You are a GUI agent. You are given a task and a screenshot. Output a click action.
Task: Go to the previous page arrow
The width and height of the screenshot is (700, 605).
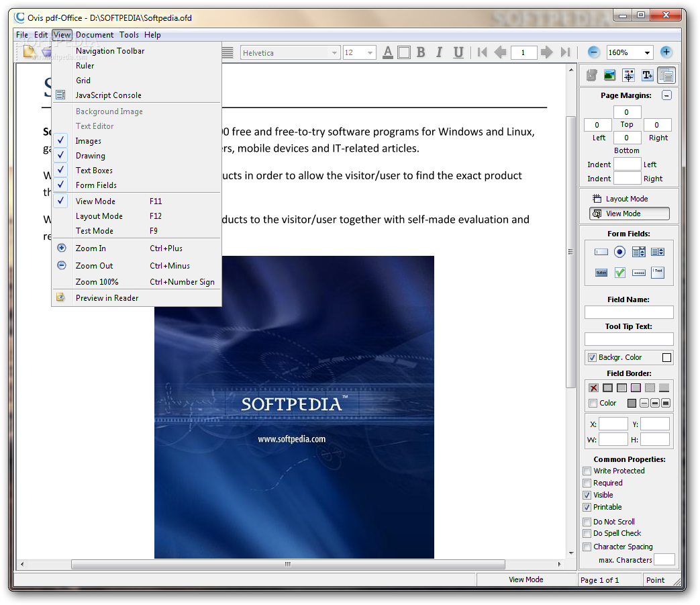(501, 52)
